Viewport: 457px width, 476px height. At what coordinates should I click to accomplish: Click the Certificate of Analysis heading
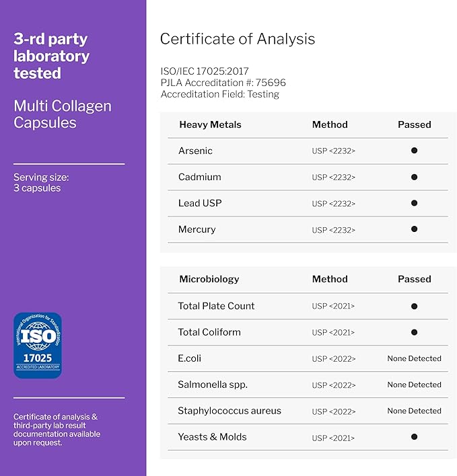(237, 39)
